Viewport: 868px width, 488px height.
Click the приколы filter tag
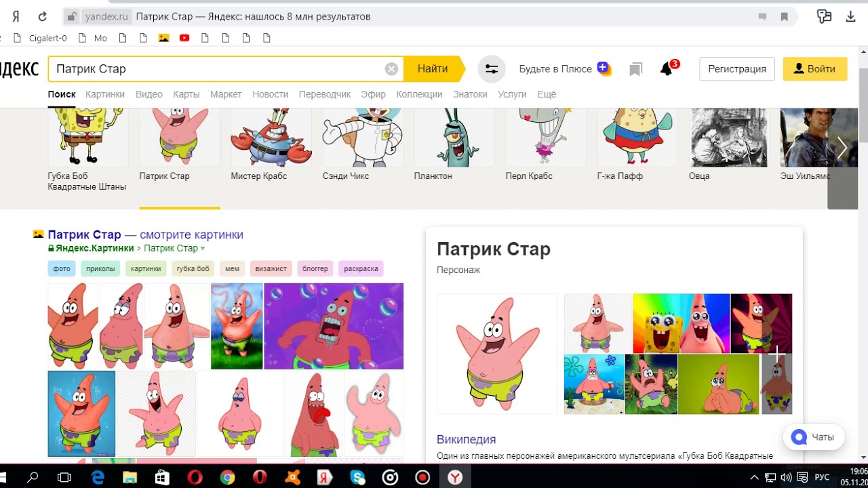click(100, 268)
